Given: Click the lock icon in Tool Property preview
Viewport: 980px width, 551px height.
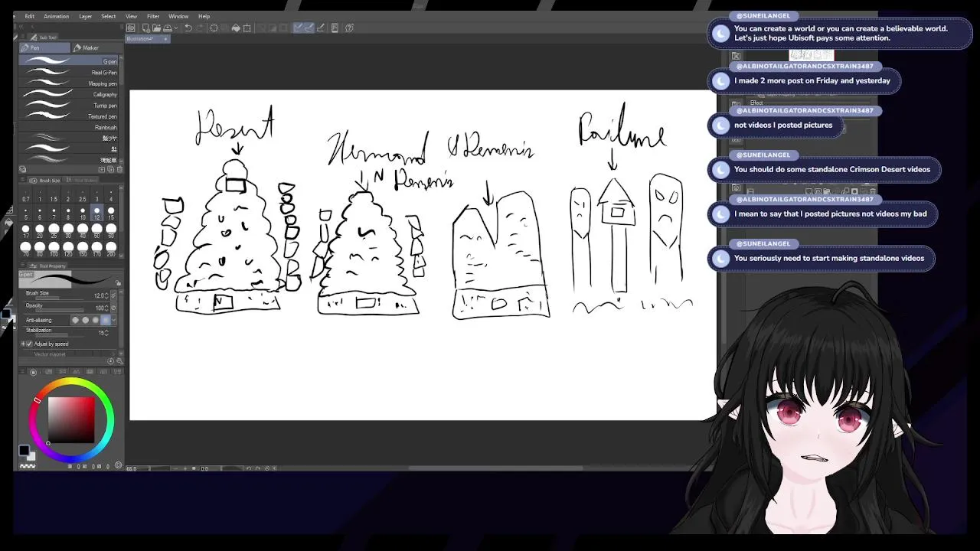Looking at the screenshot, I should [x=119, y=284].
